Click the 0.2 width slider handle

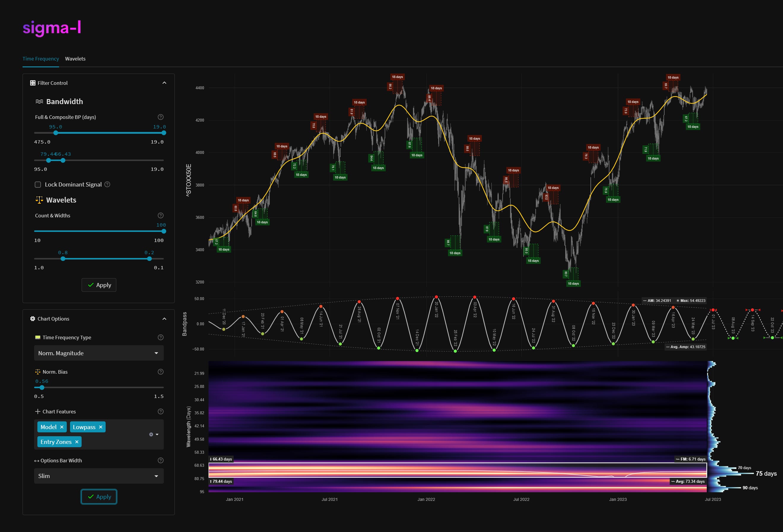click(x=149, y=259)
